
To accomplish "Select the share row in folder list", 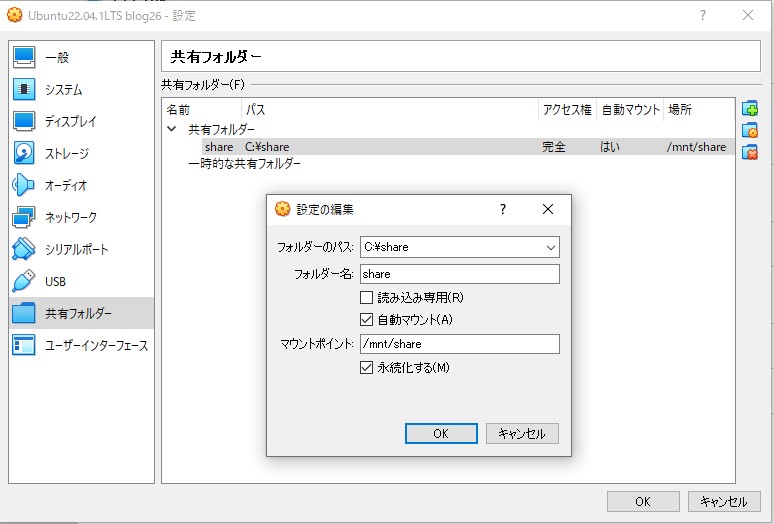I will (468, 147).
